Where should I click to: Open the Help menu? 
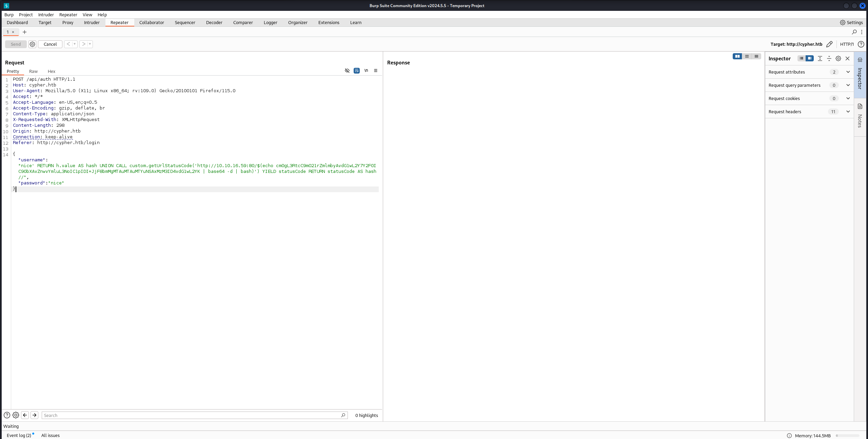coord(102,15)
